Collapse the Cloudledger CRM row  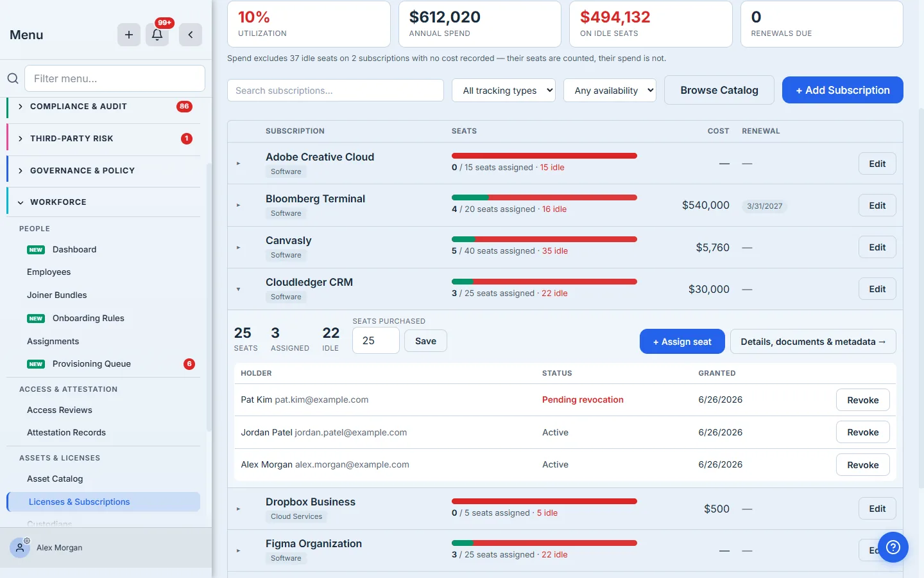tap(238, 290)
